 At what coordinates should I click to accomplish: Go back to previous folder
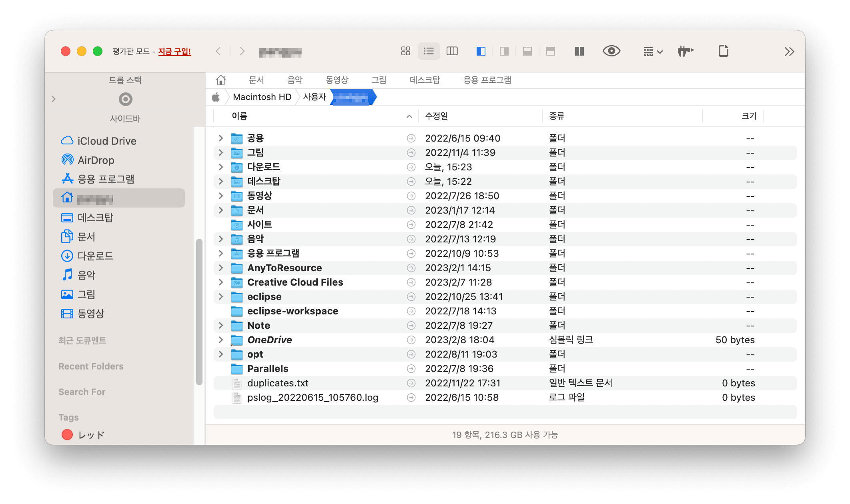coord(218,51)
